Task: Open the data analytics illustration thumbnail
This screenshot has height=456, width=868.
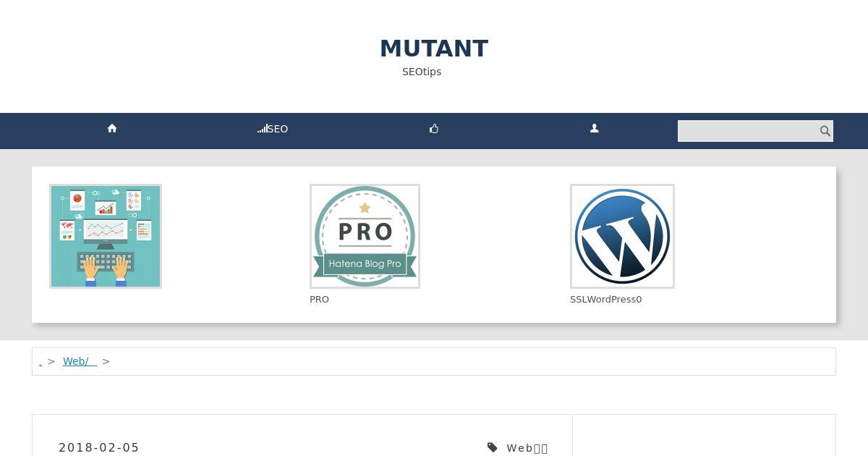Action: [x=106, y=236]
